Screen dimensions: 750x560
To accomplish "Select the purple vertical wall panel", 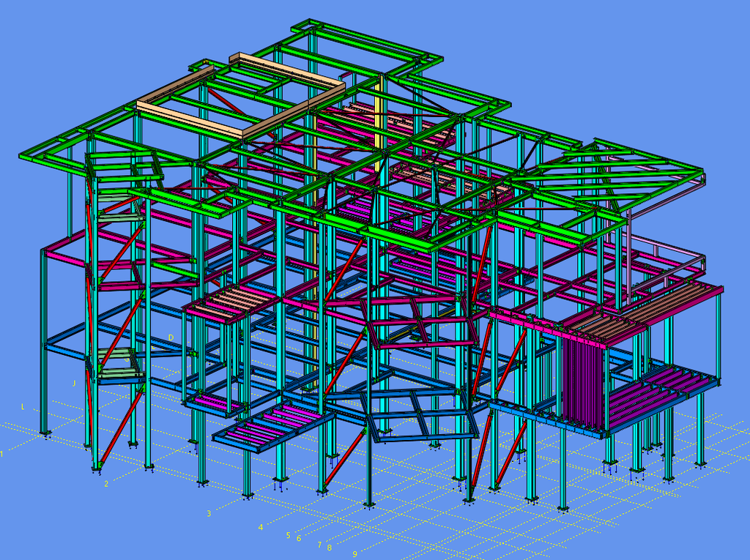I will coord(582,381).
